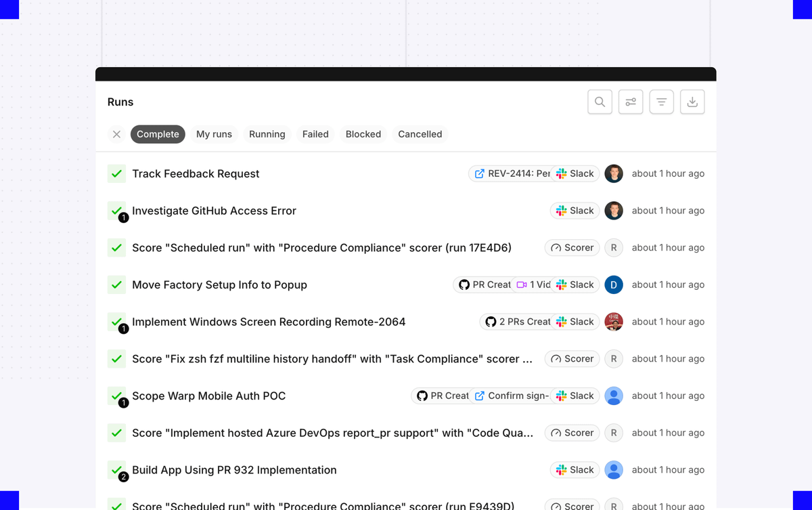Open the Slack badge on Investigate GitHub Access Error
812x510 pixels.
574,211
